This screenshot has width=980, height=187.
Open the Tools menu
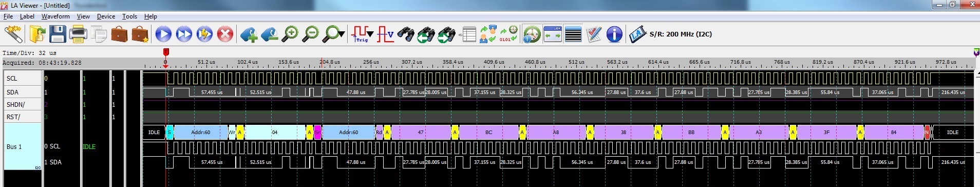point(129,16)
